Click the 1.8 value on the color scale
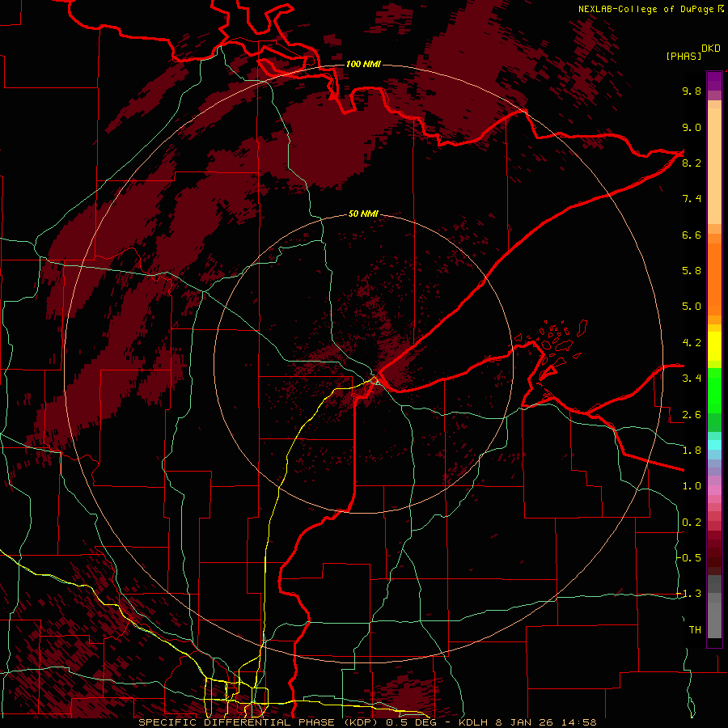This screenshot has height=728, width=728. tap(692, 451)
